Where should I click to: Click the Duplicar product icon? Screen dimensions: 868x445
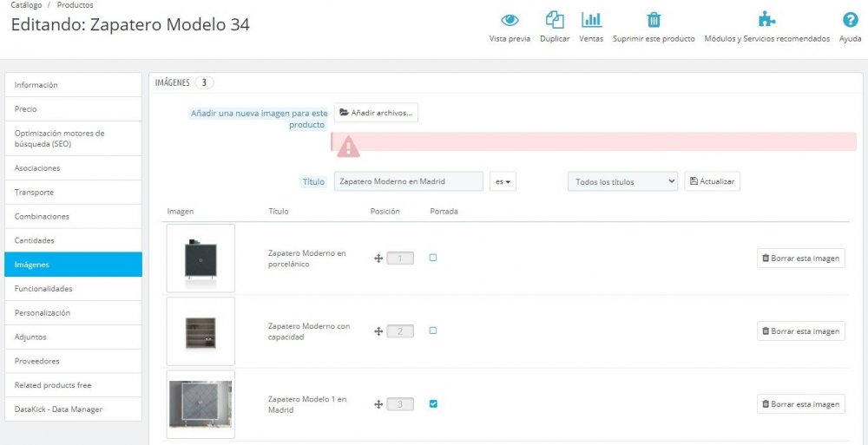pyautogui.click(x=555, y=21)
